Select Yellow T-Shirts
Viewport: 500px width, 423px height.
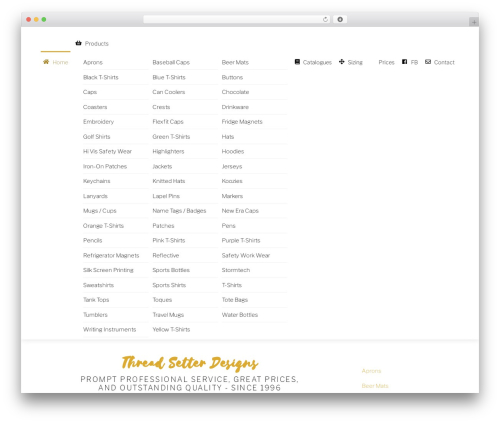click(171, 329)
